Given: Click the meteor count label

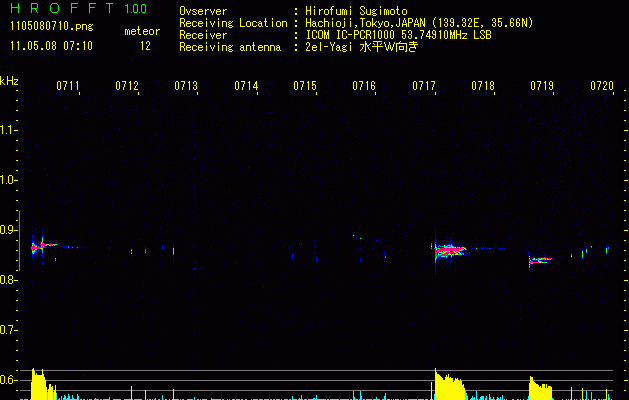Looking at the screenshot, I should point(142,31).
